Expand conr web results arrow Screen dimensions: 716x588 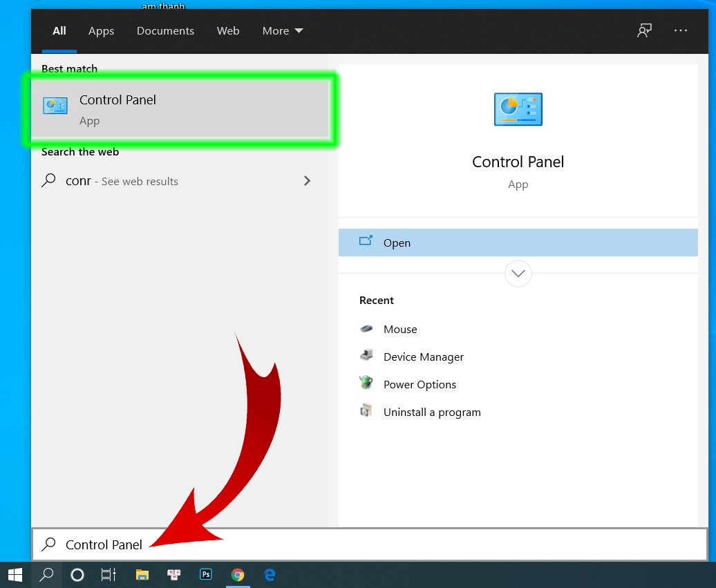tap(308, 181)
